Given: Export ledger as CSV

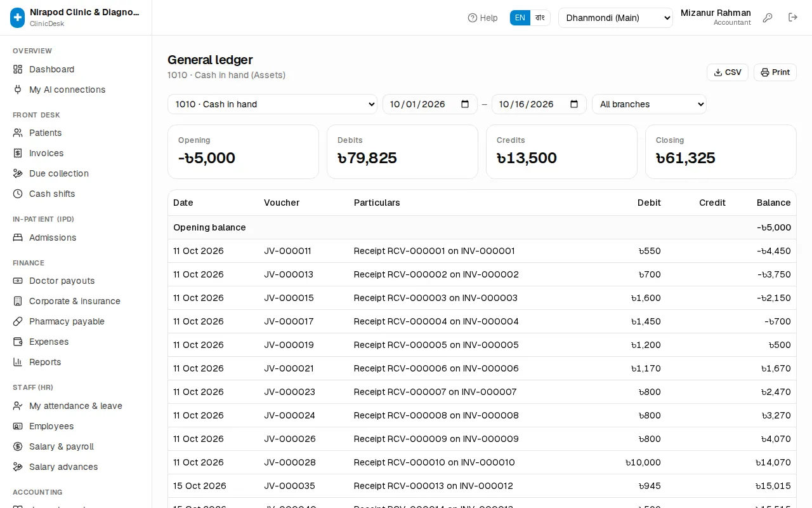Looking at the screenshot, I should click(728, 72).
